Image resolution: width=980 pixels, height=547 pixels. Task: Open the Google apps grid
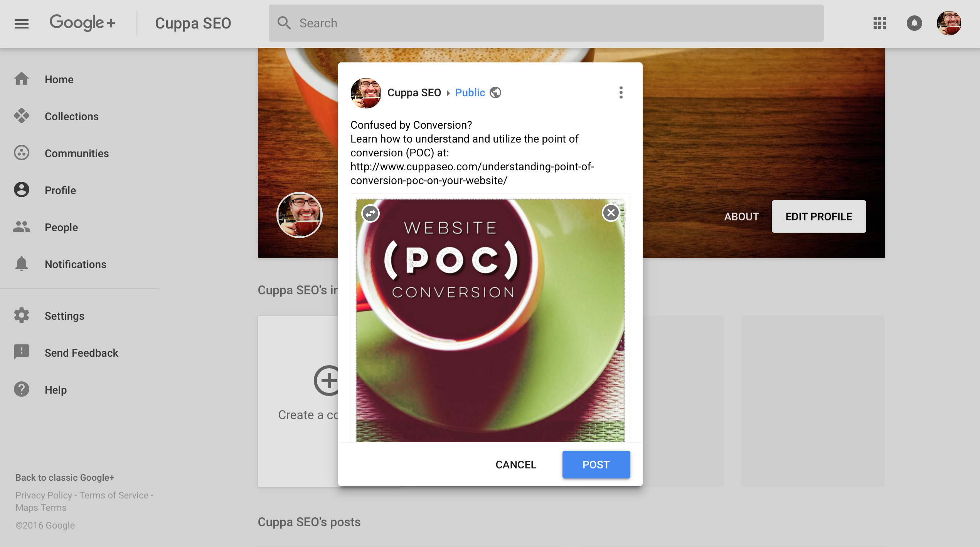pyautogui.click(x=880, y=23)
